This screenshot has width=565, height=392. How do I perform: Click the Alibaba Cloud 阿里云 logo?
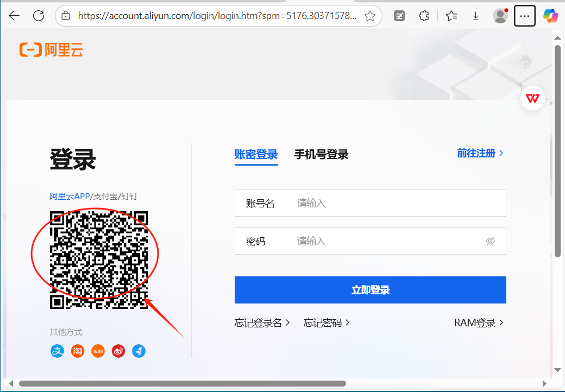click(51, 49)
